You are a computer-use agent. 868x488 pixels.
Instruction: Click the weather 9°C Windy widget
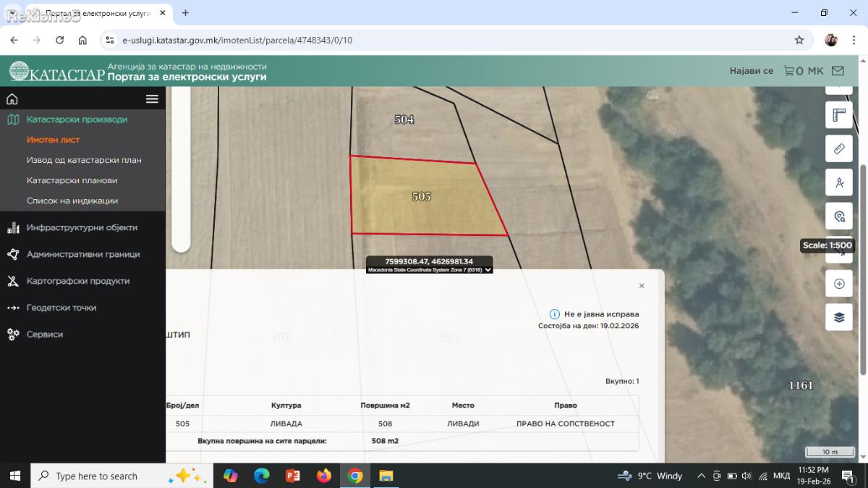[x=650, y=476]
